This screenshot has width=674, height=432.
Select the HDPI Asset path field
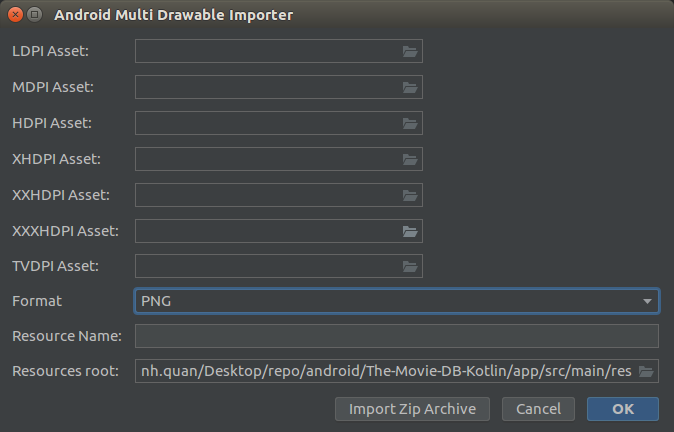266,124
